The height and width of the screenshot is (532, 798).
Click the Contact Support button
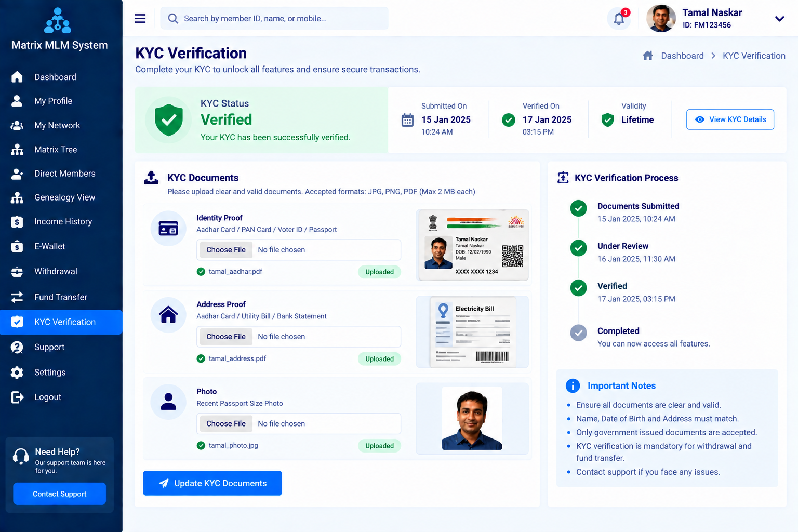click(59, 494)
